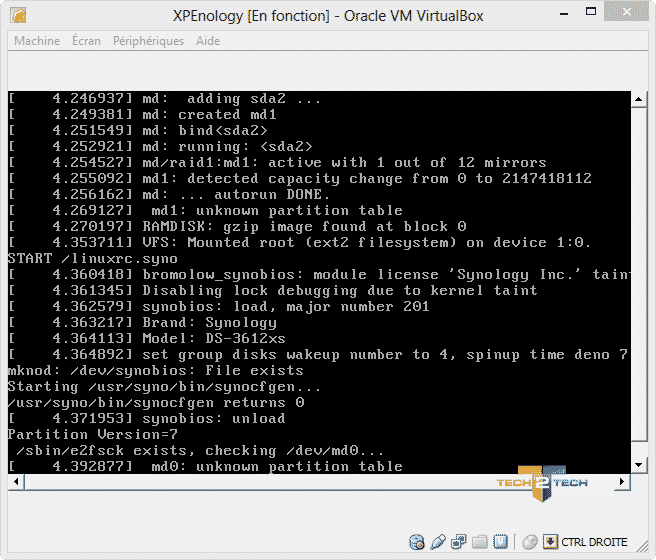Close the XPEnology VirtualBox window
Image resolution: width=656 pixels, height=560 pixels.
(x=626, y=12)
